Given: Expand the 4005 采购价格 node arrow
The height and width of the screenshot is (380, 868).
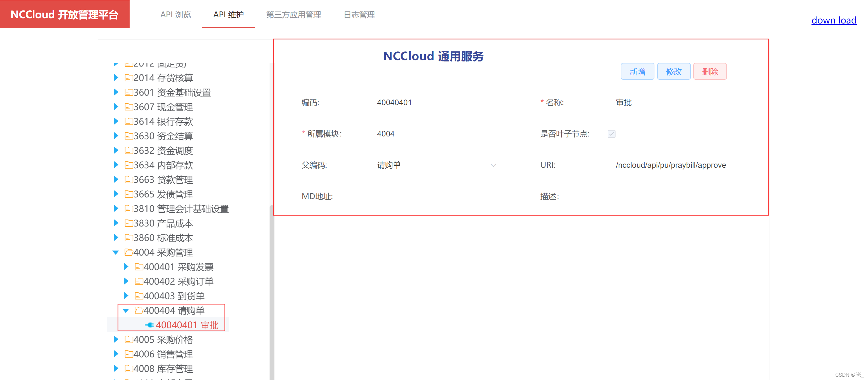Looking at the screenshot, I should [116, 340].
